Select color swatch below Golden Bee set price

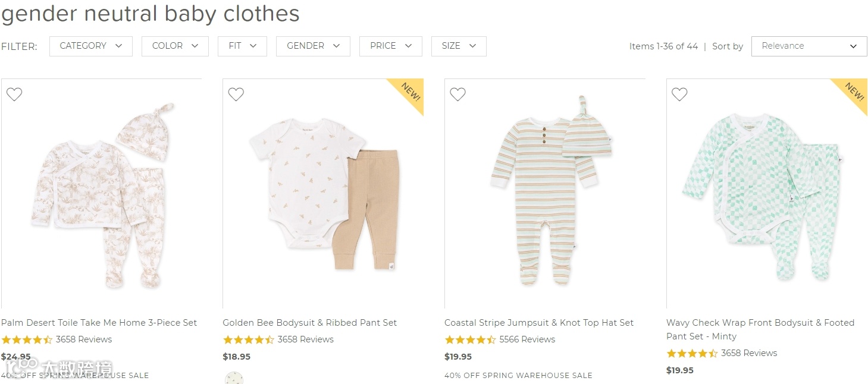234,379
